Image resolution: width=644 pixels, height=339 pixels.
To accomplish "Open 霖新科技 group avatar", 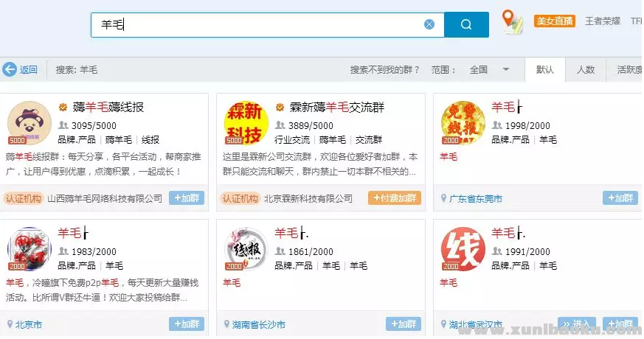I will tap(246, 123).
